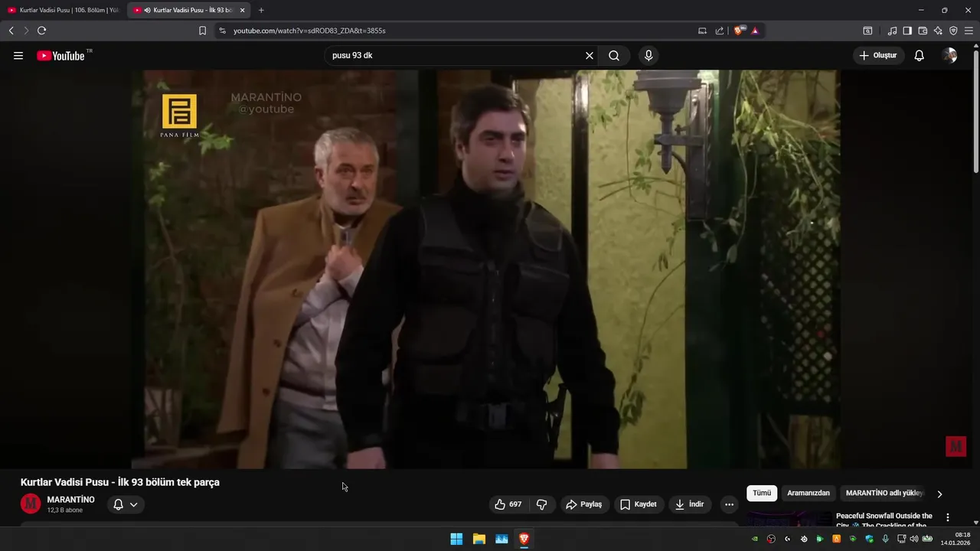Open the MARANTİNO channel name link
This screenshot has width=980, height=551.
71,500
